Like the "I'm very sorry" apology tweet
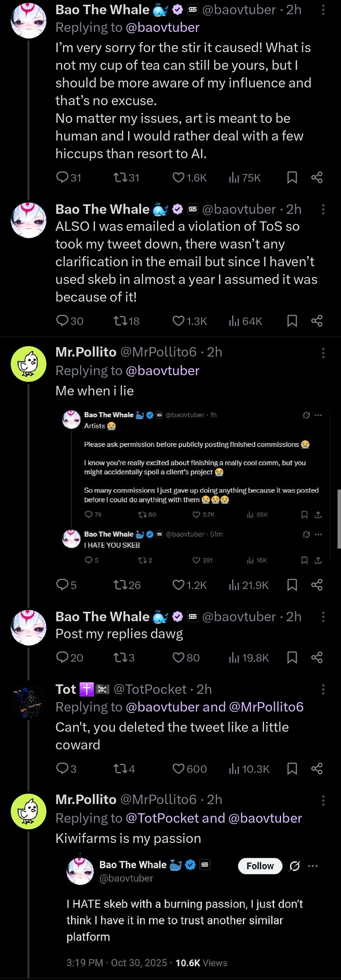 (x=178, y=178)
